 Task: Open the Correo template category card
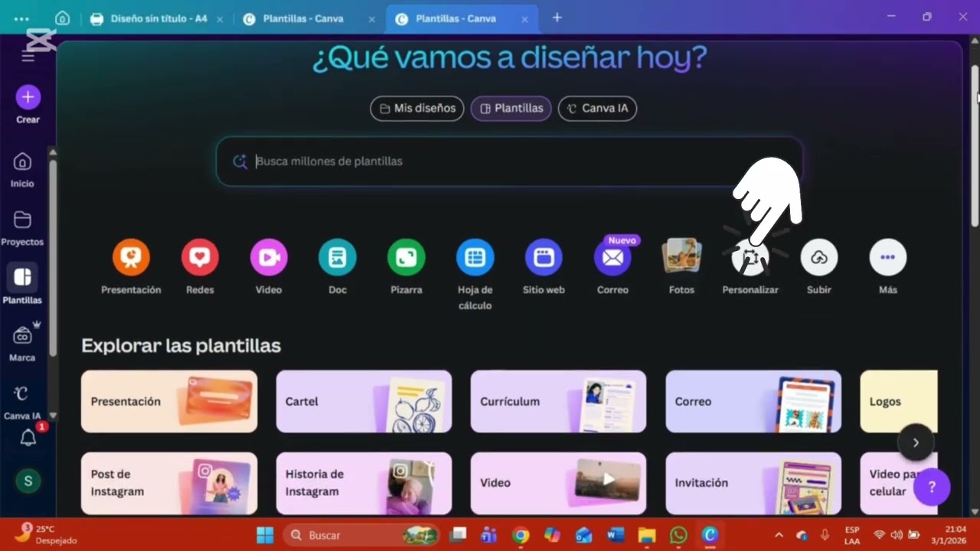753,401
